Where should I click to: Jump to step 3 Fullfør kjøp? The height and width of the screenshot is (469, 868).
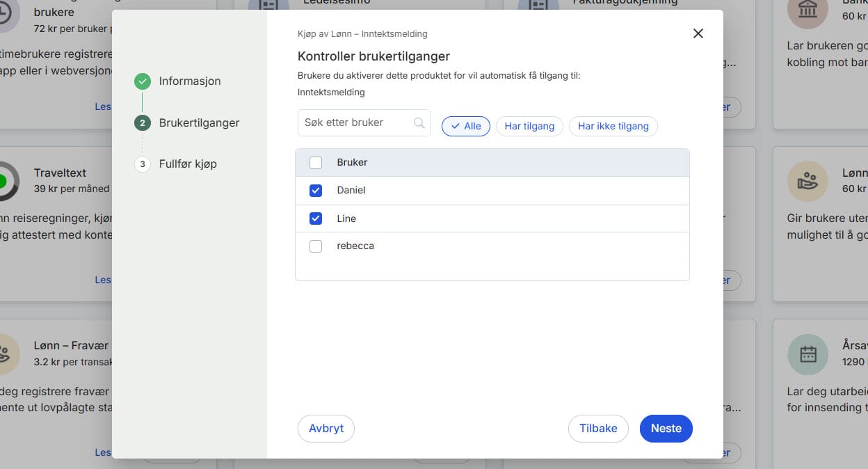[175, 164]
